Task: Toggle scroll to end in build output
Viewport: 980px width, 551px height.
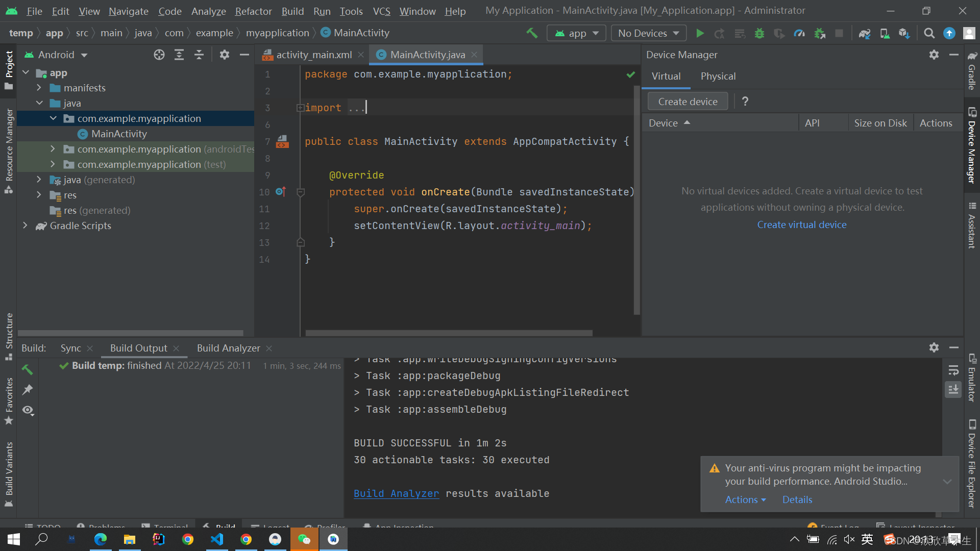Action: click(x=953, y=390)
